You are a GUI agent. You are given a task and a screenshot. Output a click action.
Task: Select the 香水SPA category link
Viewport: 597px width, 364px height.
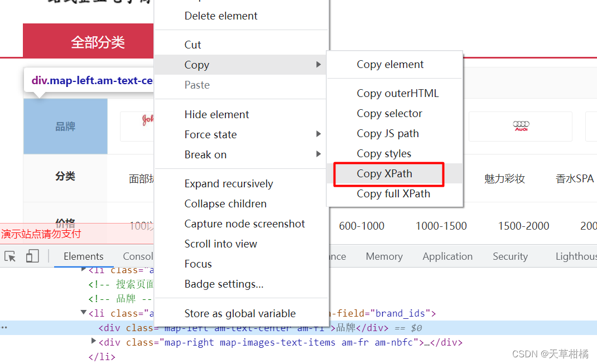coord(575,179)
